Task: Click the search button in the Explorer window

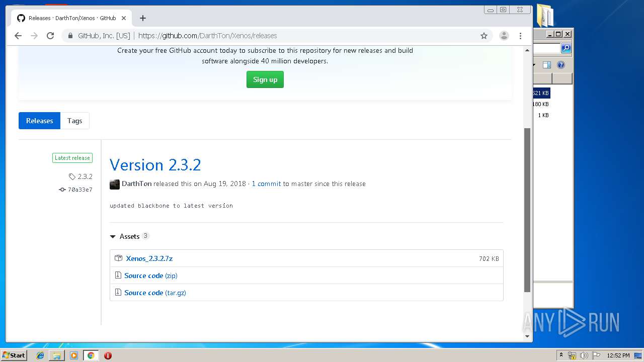Action: [566, 48]
